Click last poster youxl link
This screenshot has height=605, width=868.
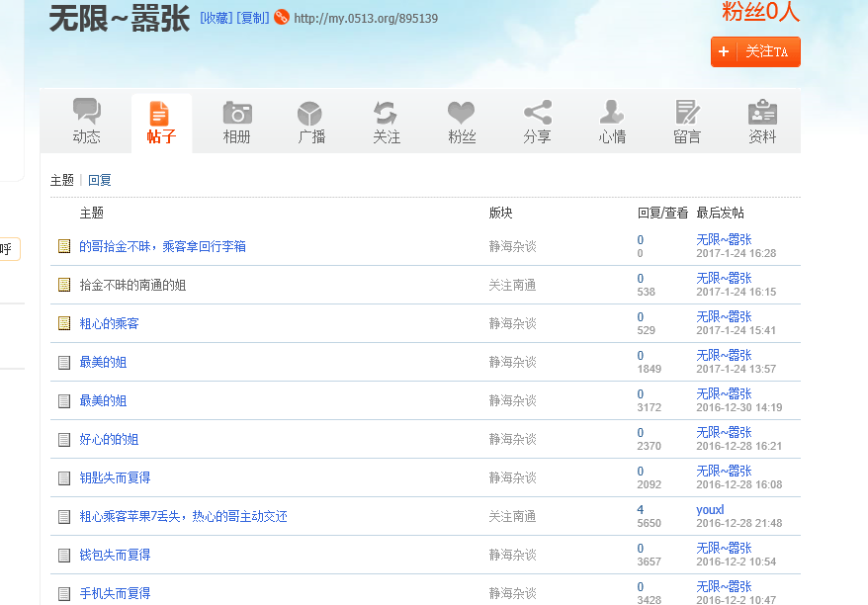click(x=710, y=509)
